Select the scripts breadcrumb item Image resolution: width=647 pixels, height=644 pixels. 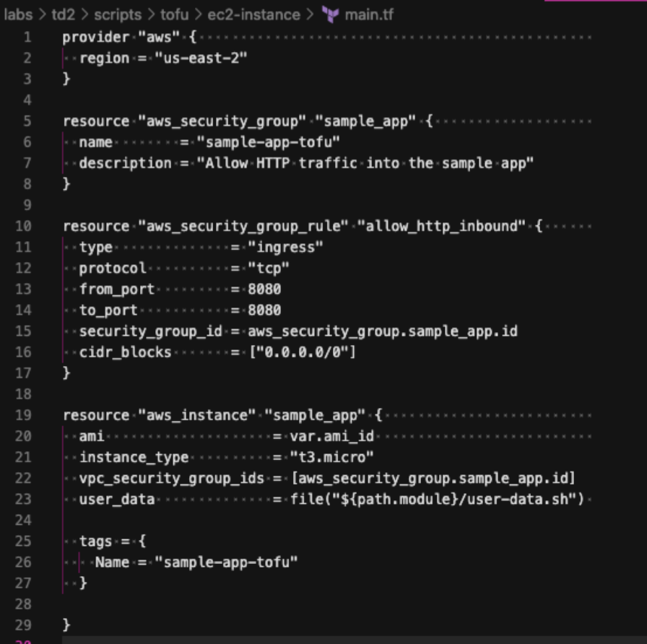[x=118, y=14]
